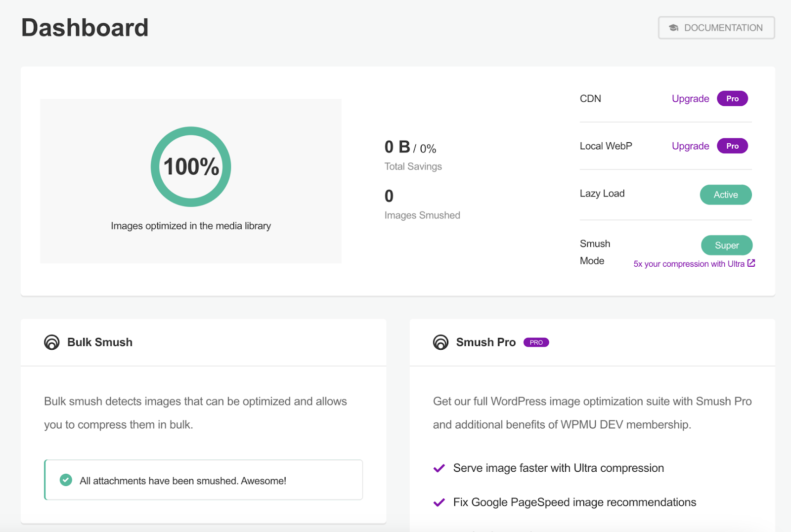Screen dimensions: 791x532
Task: Click the purple check beside Fix Google PageSpeed
Action: [439, 502]
